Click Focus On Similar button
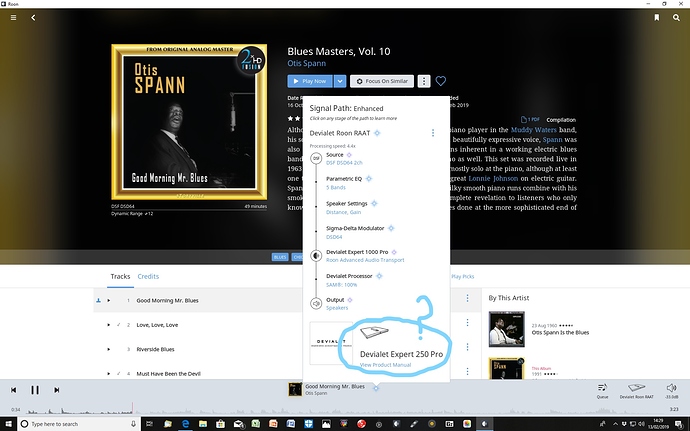This screenshot has width=690, height=431. [382, 81]
